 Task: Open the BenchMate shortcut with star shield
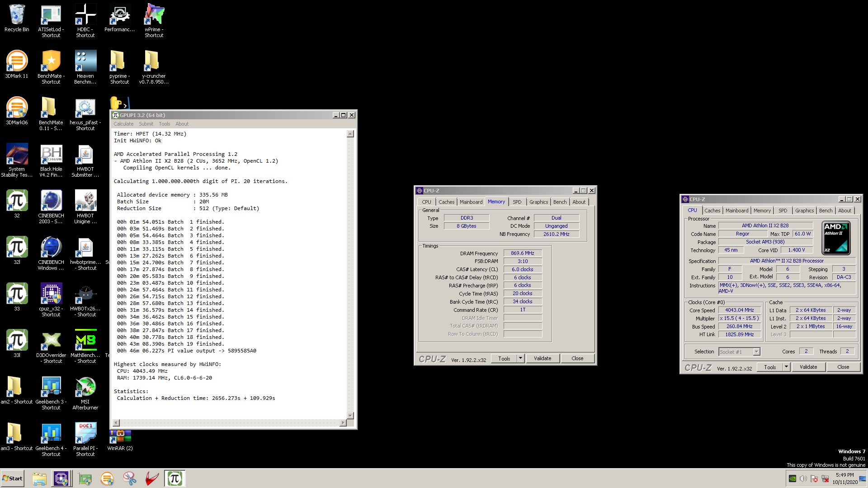point(51,67)
